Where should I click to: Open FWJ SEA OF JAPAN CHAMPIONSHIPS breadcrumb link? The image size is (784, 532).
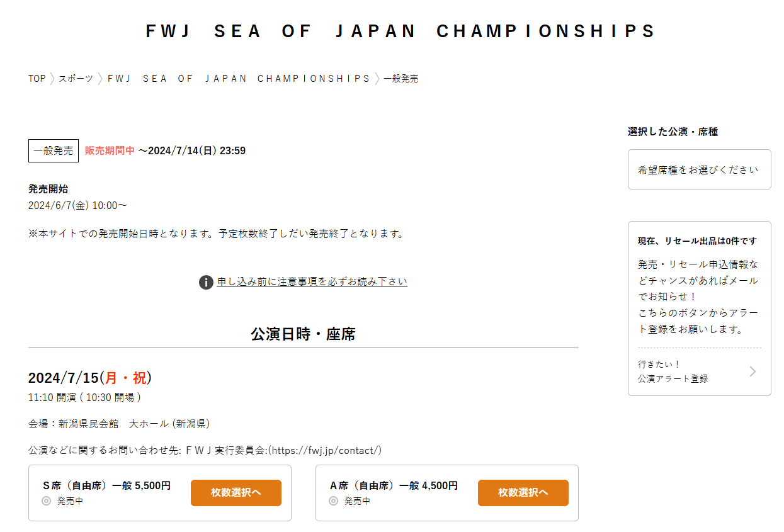click(239, 79)
